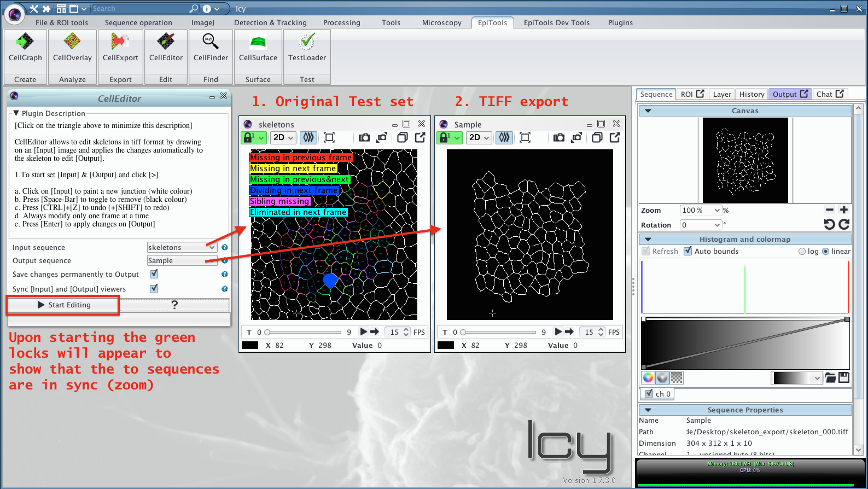Open the Detection & Tracking ribbon tab

click(270, 22)
